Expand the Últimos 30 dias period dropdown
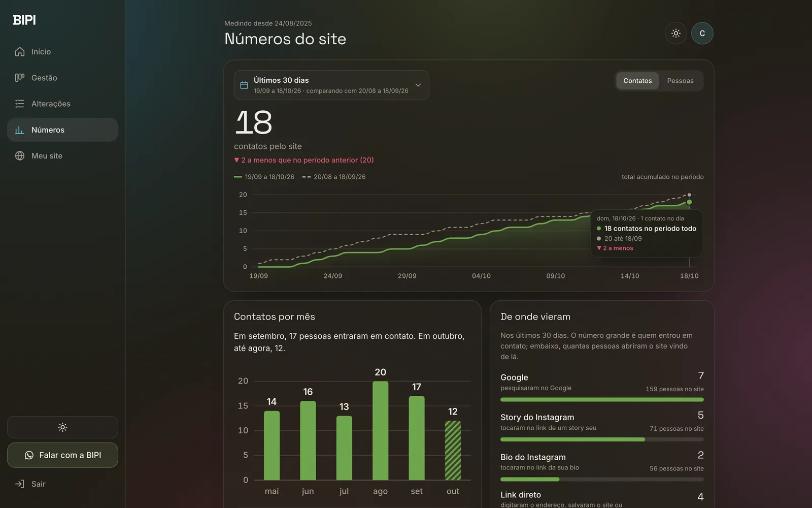 click(331, 85)
